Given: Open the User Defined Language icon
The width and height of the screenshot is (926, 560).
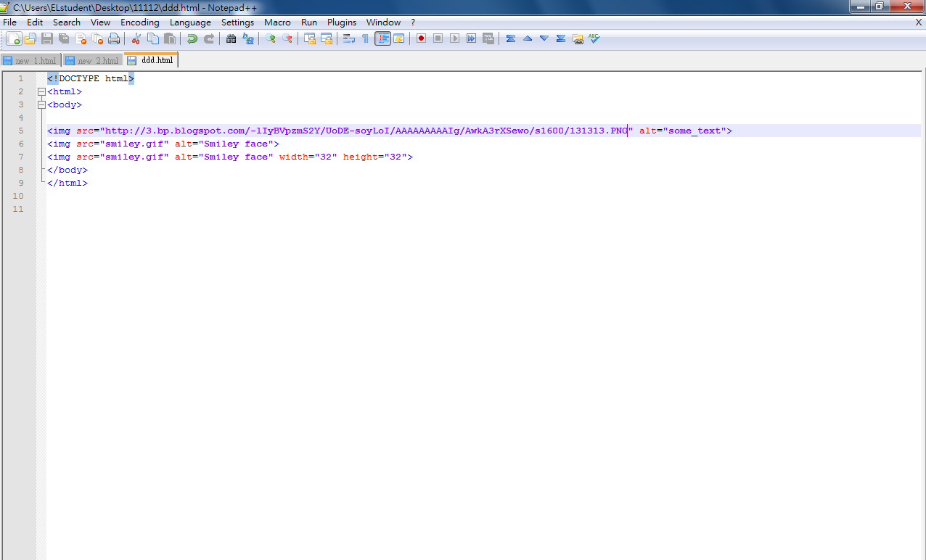Looking at the screenshot, I should tap(398, 38).
